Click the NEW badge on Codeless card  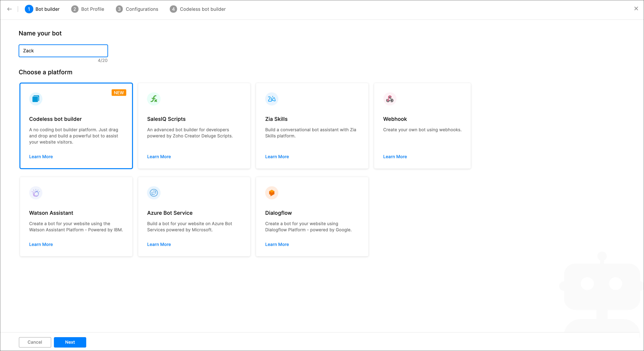(119, 93)
